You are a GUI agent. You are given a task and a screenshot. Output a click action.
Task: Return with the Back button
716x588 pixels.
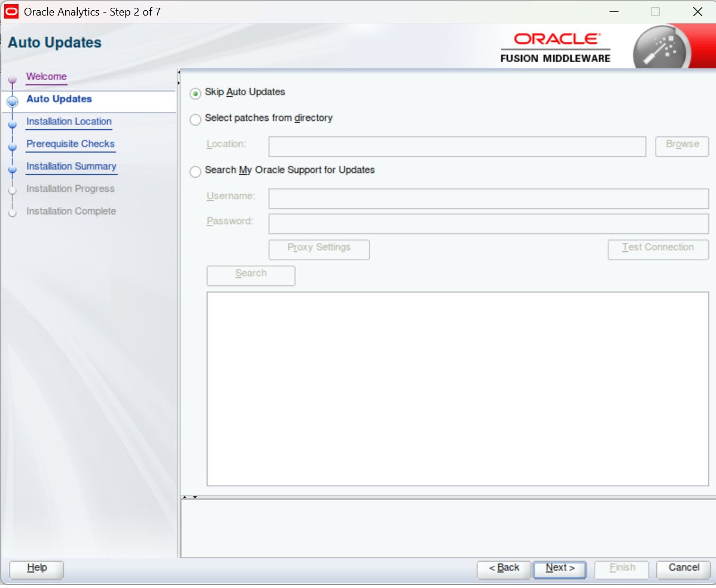coord(504,569)
